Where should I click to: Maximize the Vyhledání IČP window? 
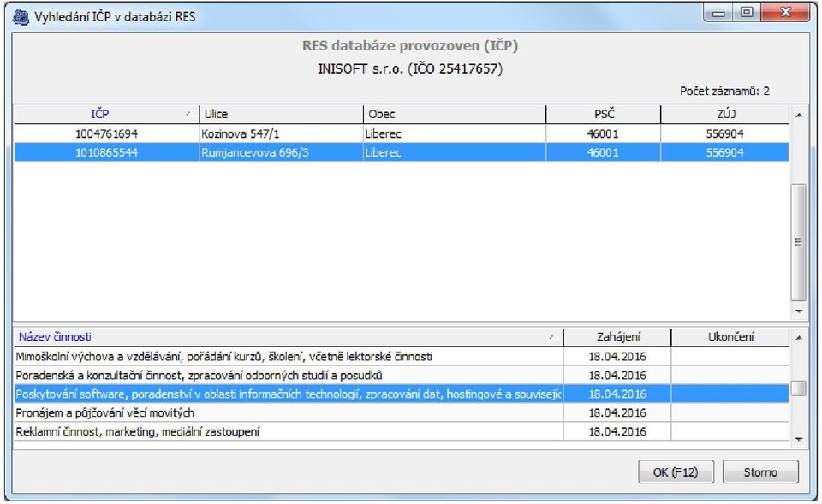(747, 13)
